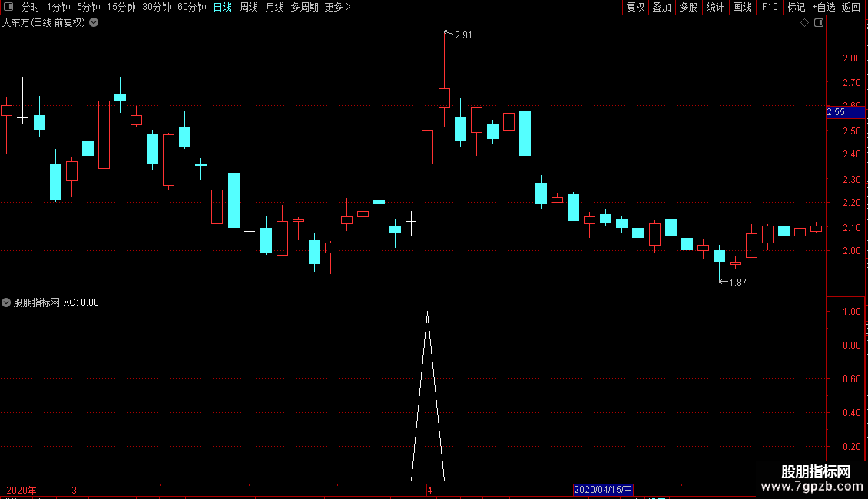Click the 1.87 low price label
This screenshot has height=499, width=868.
click(738, 283)
